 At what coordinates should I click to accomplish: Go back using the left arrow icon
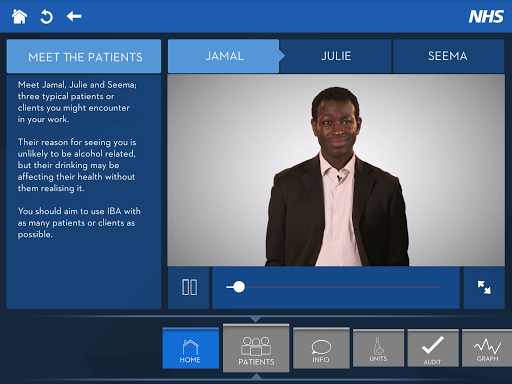click(x=74, y=16)
